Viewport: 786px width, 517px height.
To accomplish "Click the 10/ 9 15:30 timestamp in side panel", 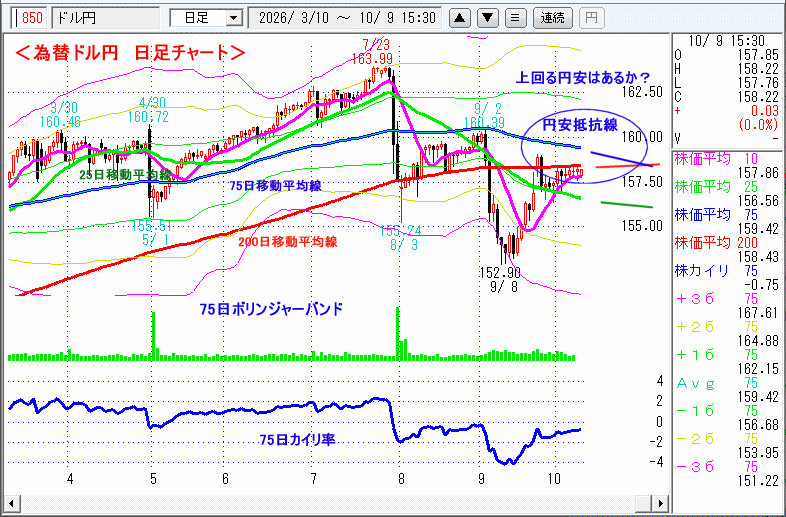I will (727, 41).
